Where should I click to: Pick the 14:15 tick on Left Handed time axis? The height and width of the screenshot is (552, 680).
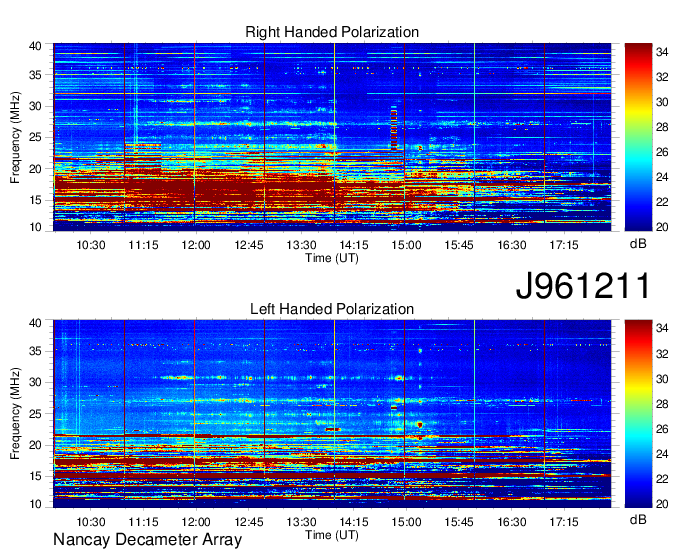click(354, 522)
